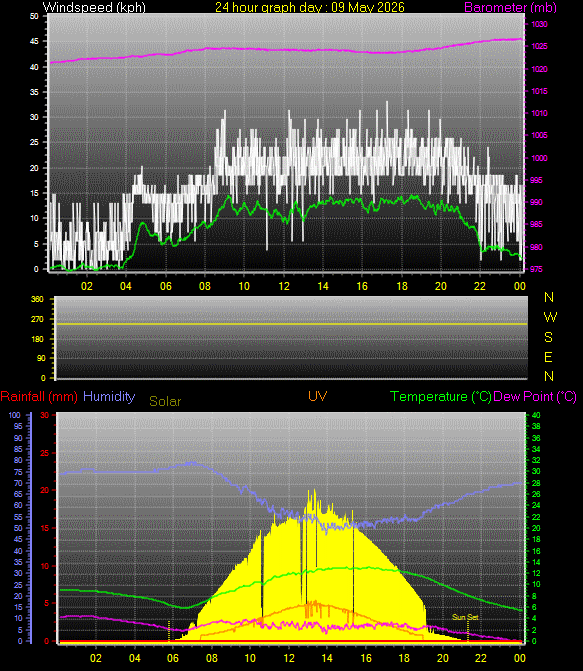Viewport: 583px width, 671px height.
Task: Click the E compass direction label
Action: click(x=548, y=357)
